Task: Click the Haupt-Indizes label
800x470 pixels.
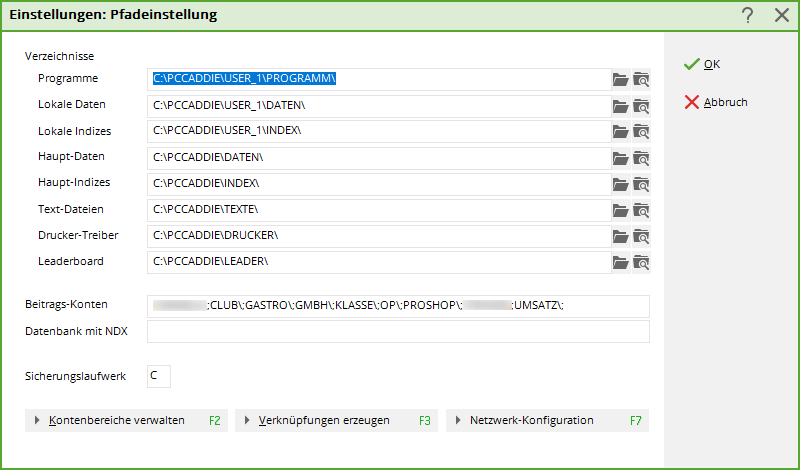Action: [74, 182]
